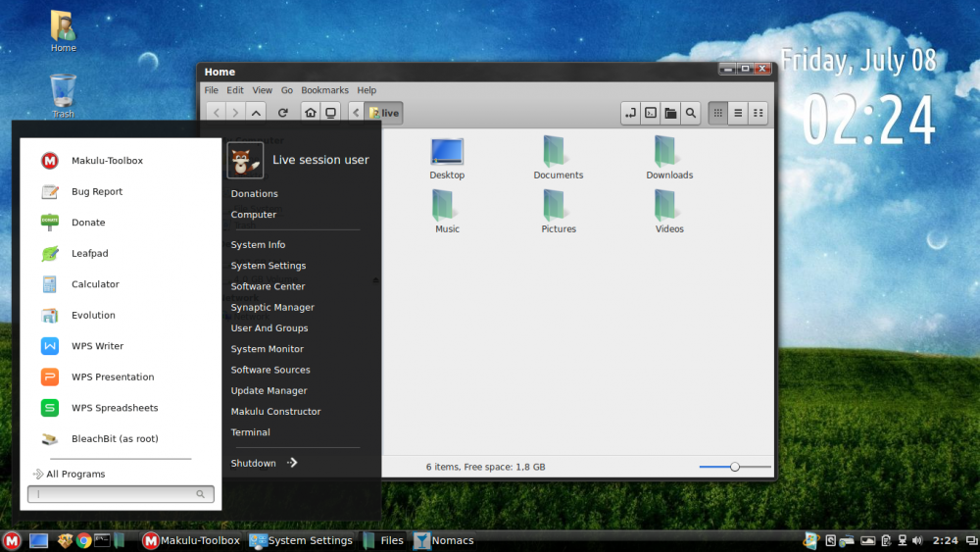The image size is (980, 552).
Task: Open User And Groups
Action: click(x=269, y=328)
